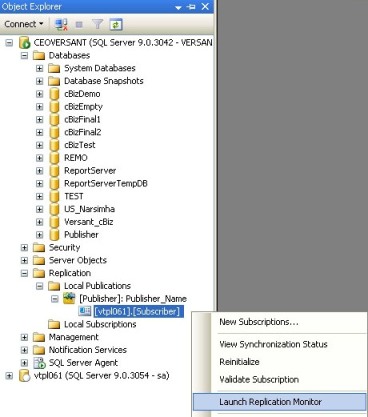The width and height of the screenshot is (368, 417).
Task: Click the System Databases folder icon
Action: point(54,68)
